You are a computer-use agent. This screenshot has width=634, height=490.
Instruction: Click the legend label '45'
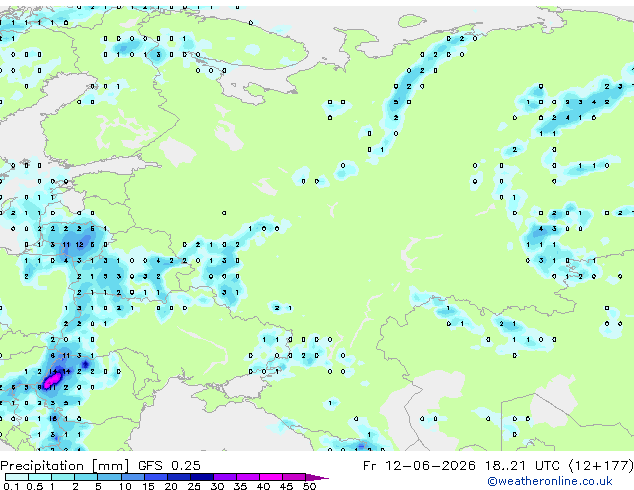(x=286, y=486)
